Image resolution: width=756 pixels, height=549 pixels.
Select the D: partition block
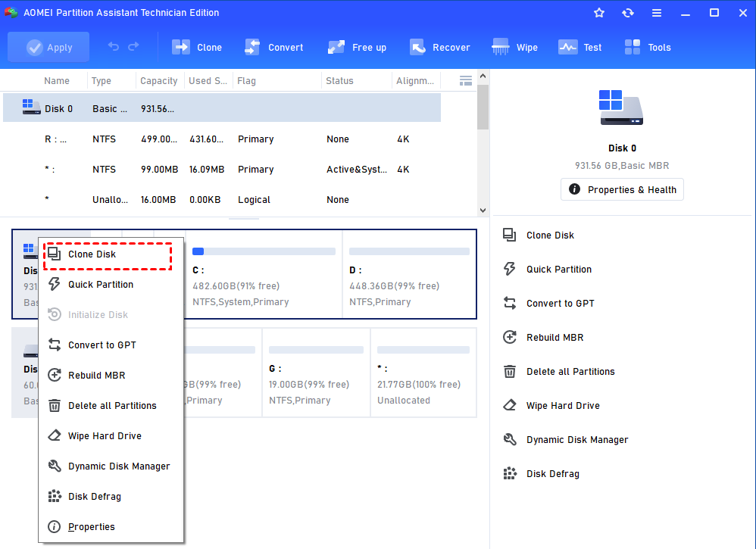click(x=409, y=274)
